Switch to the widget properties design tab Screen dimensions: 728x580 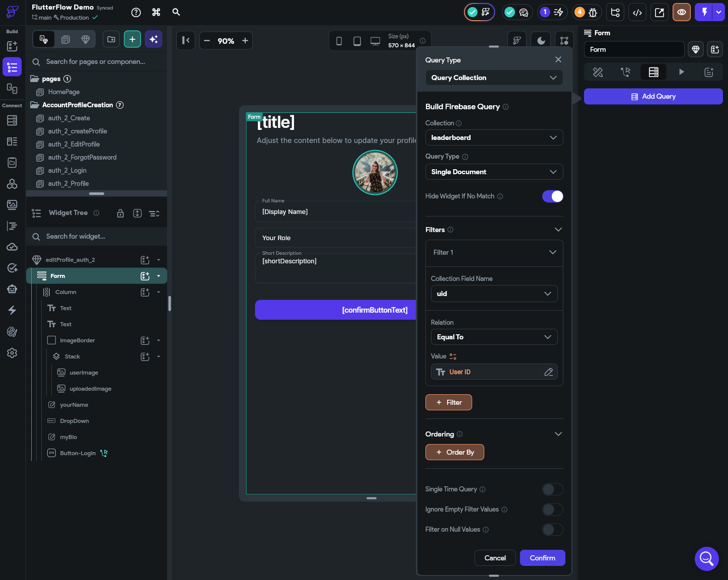tap(598, 72)
